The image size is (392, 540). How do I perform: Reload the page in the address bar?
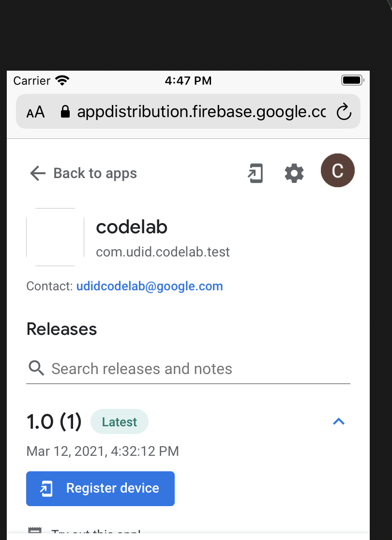(x=343, y=112)
